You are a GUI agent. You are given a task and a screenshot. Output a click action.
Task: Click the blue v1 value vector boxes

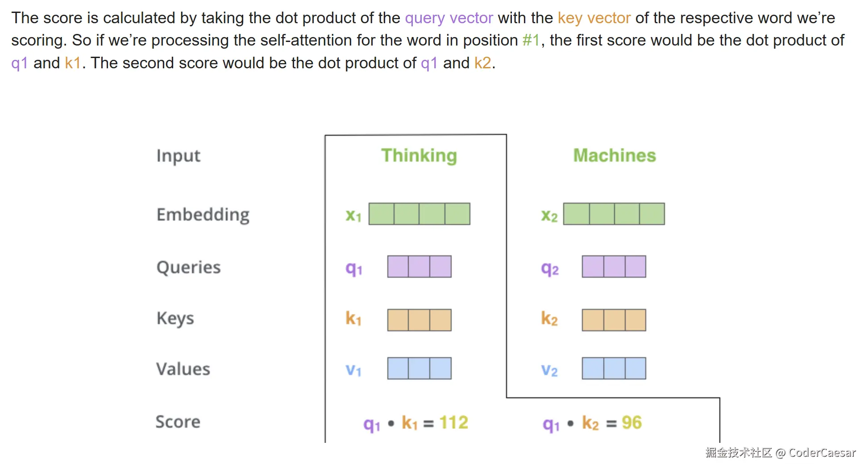[419, 368]
